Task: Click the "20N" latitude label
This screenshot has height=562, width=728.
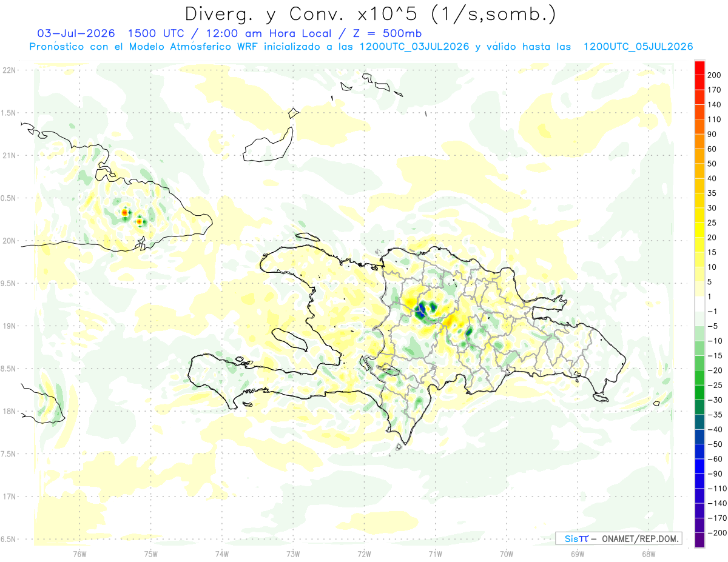Action: click(x=9, y=241)
